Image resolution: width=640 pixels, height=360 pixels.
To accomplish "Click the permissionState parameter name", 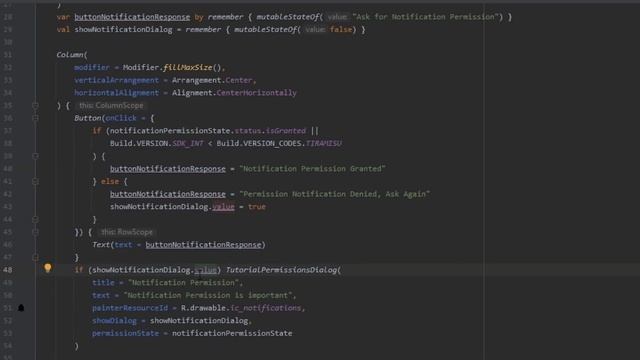I will click(125, 333).
